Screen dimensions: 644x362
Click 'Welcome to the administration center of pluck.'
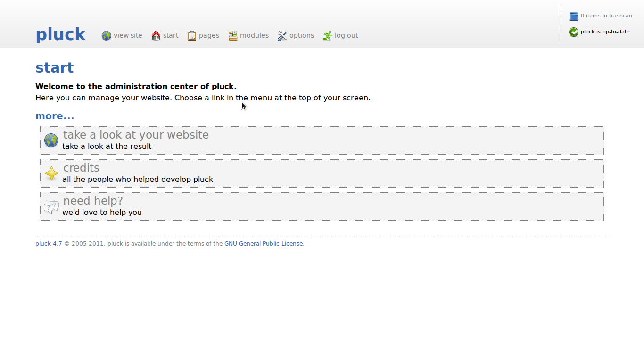point(136,86)
